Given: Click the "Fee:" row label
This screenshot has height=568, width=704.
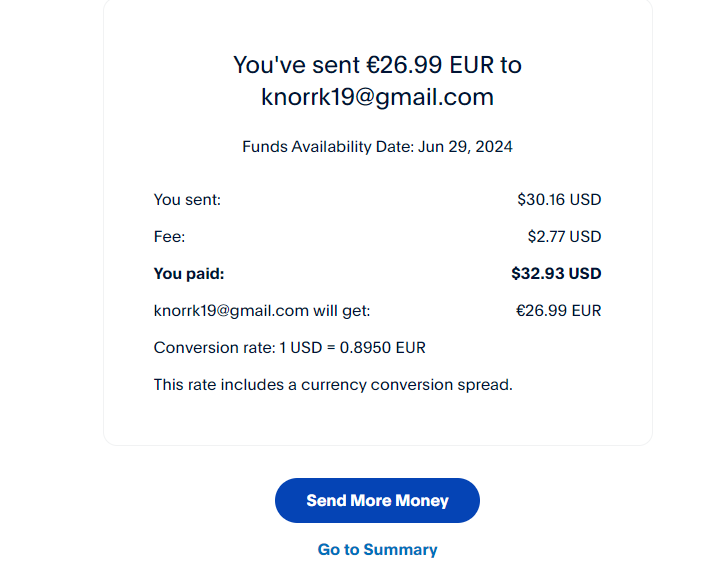Looking at the screenshot, I should point(169,237).
